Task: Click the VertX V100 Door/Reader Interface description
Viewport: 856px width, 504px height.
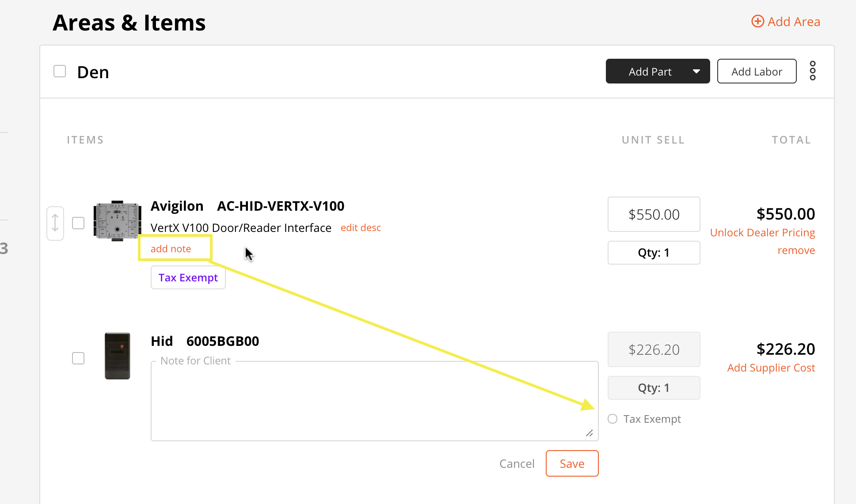Action: tap(241, 228)
